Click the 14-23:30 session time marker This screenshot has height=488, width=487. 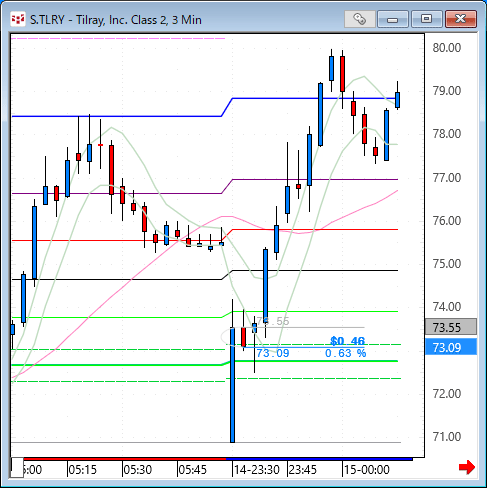click(x=257, y=470)
